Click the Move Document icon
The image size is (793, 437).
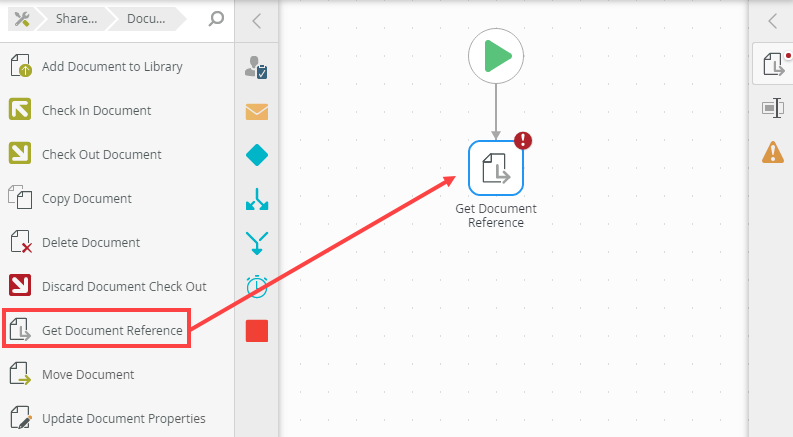coord(20,373)
